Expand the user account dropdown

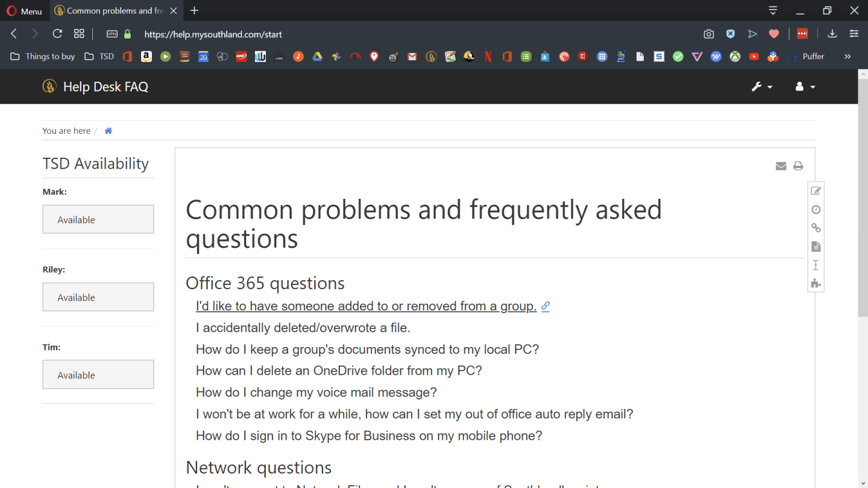click(805, 87)
